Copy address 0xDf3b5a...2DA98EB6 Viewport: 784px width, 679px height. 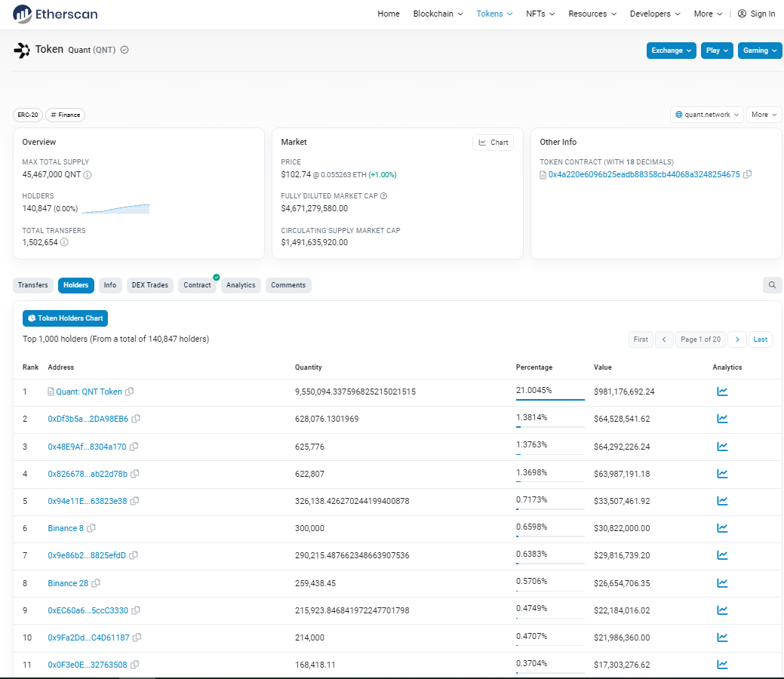[x=136, y=419]
